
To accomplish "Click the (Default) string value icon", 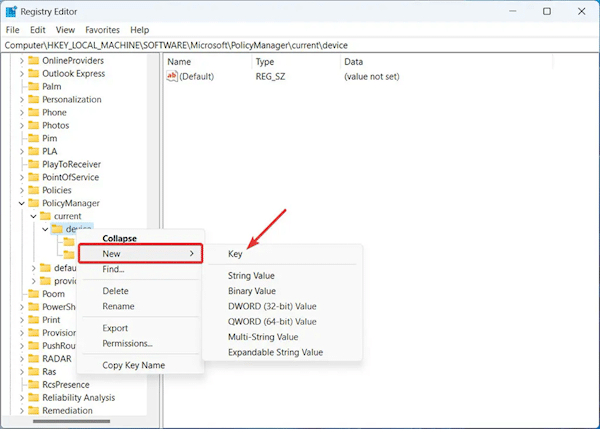I will point(172,77).
